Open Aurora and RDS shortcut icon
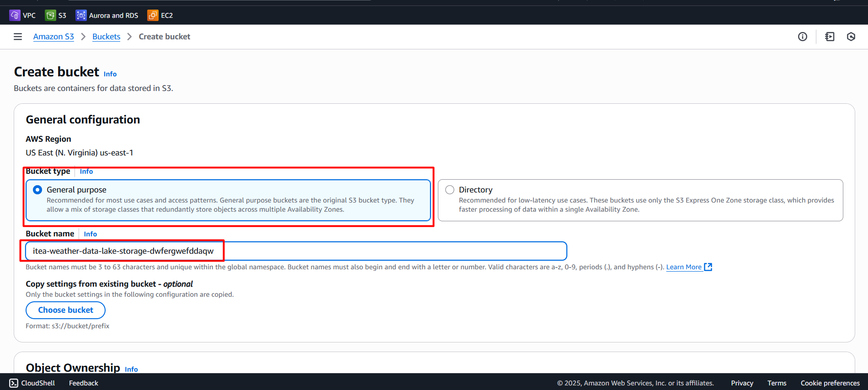This screenshot has height=390, width=868. tap(81, 16)
